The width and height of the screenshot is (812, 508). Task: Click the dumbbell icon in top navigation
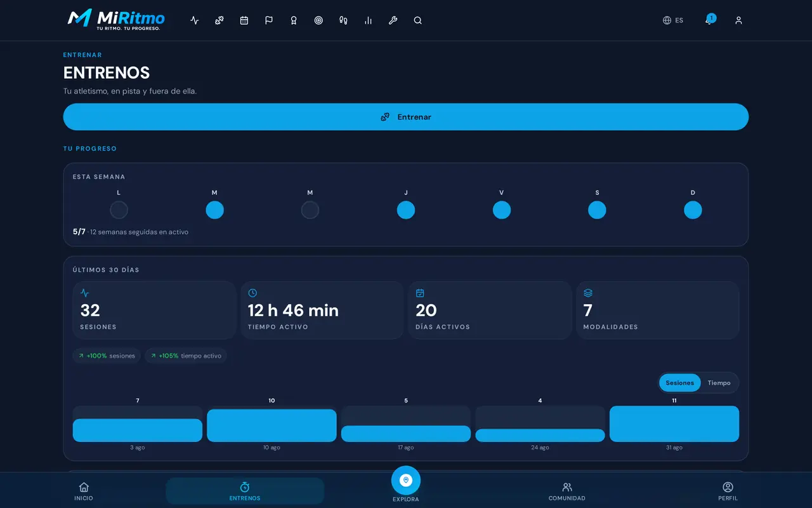219,20
